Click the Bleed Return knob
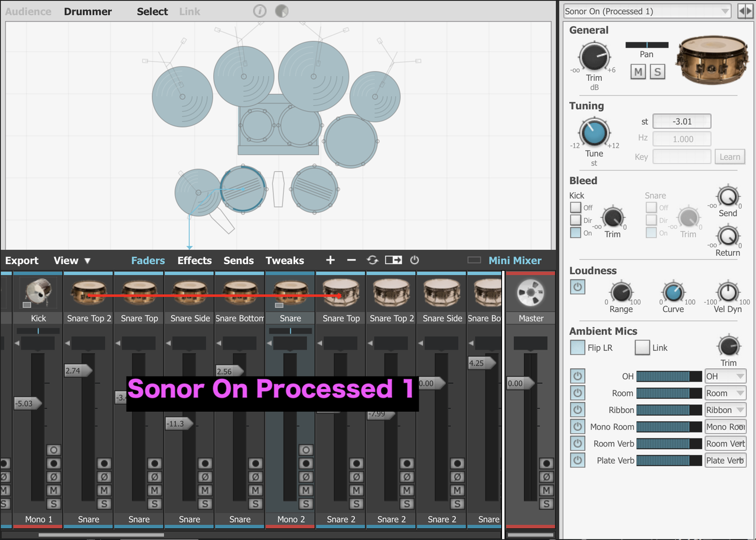The image size is (756, 540). pos(728,236)
